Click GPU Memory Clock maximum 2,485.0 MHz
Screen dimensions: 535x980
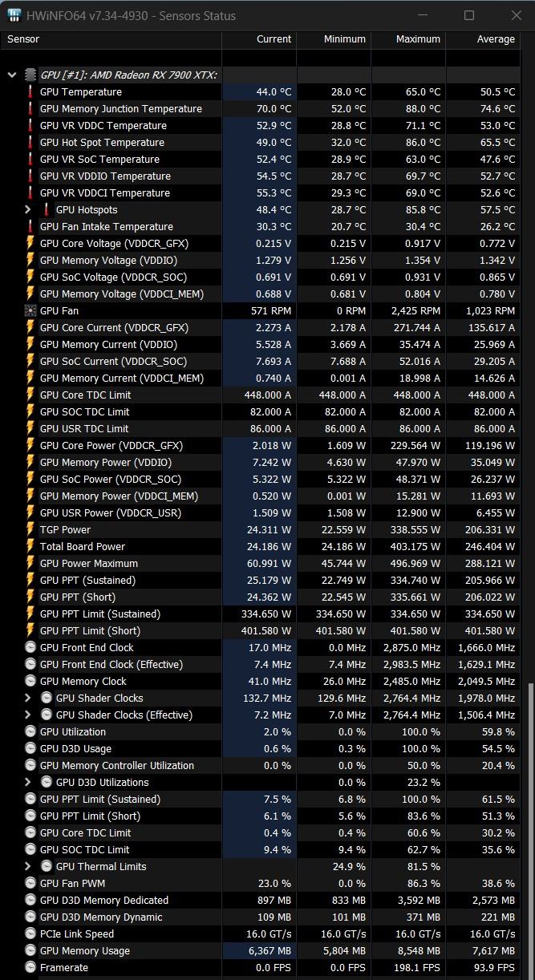411,681
